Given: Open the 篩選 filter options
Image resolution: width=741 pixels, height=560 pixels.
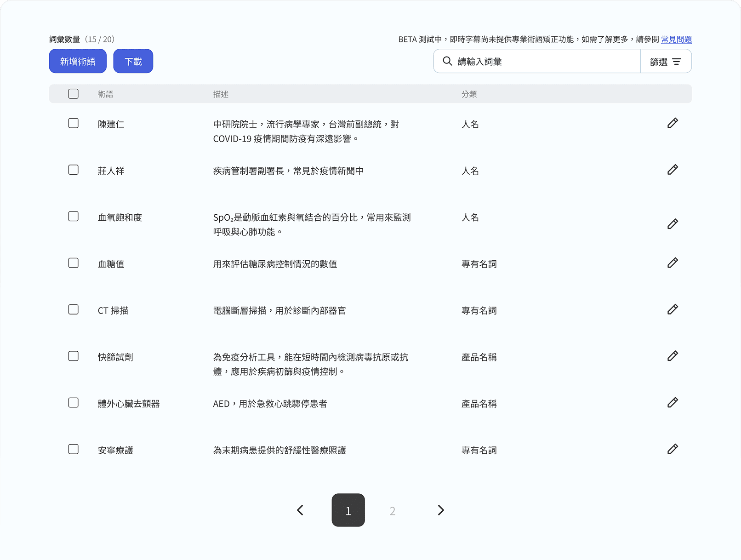Looking at the screenshot, I should click(x=666, y=61).
